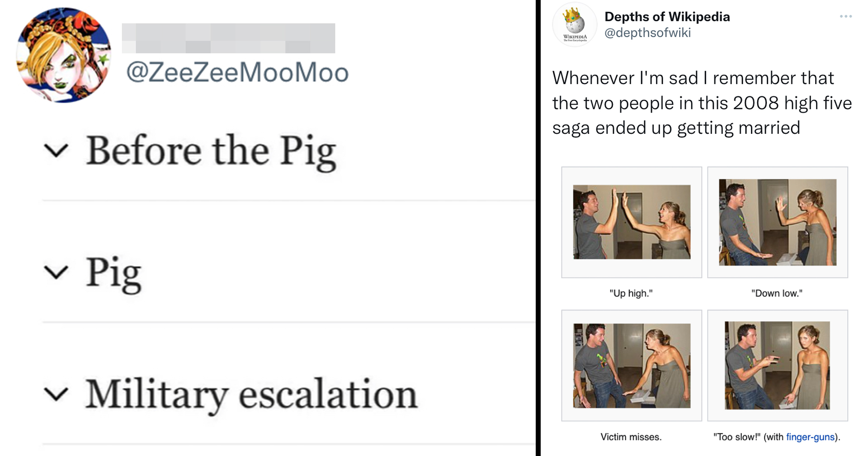Open the "Up high." photo
The height and width of the screenshot is (456, 868).
click(632, 222)
